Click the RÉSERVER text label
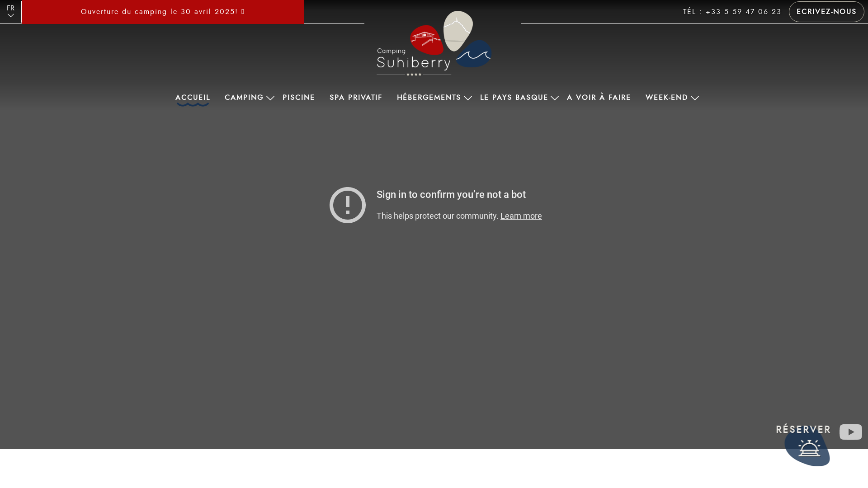This screenshot has height=488, width=868. tap(803, 429)
